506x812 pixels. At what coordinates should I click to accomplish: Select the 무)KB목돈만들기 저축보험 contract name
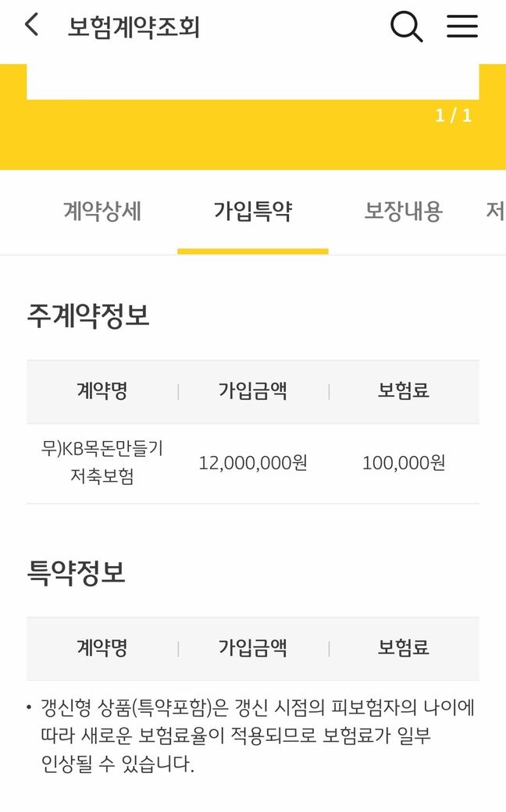102,462
